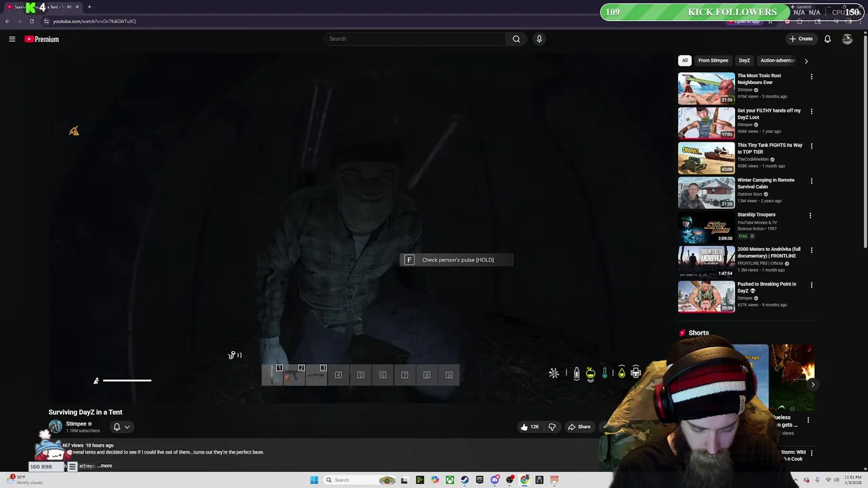This screenshot has height=488, width=868.
Task: Select the Action-adventure chip
Action: pyautogui.click(x=777, y=60)
